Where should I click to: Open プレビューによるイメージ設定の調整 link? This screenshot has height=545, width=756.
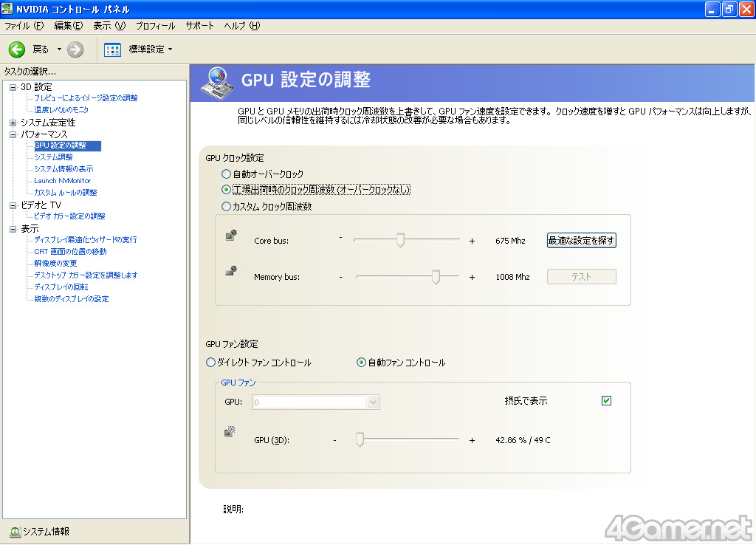pyautogui.click(x=86, y=98)
